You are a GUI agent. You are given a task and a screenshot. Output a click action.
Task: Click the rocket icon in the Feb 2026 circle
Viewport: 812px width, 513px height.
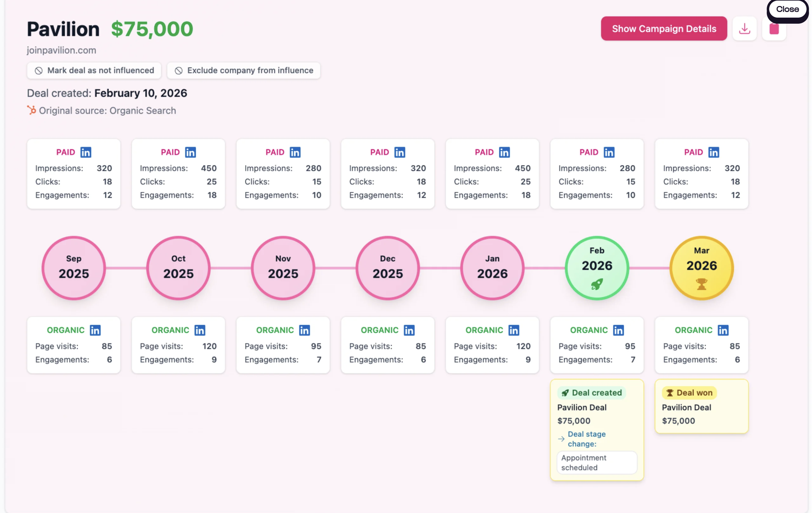coord(597,284)
